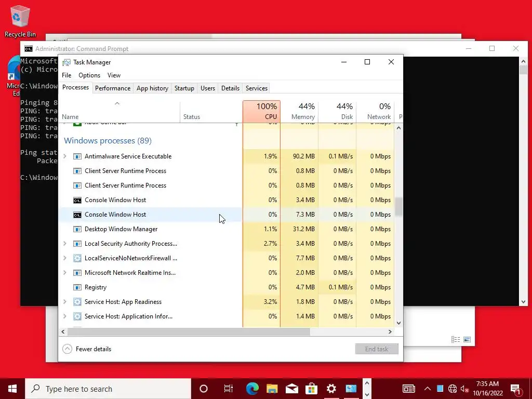
Task: Sort processes by the Network column header
Action: coord(375,111)
